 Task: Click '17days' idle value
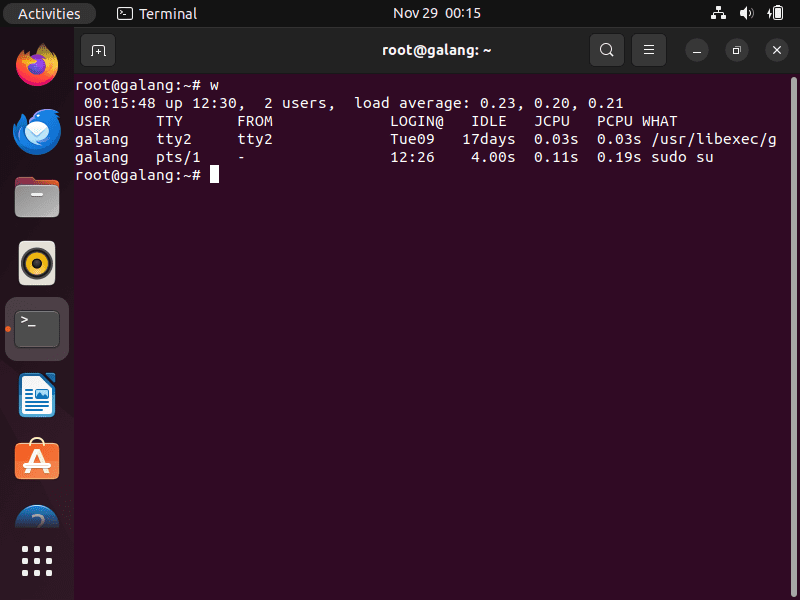[x=489, y=139]
